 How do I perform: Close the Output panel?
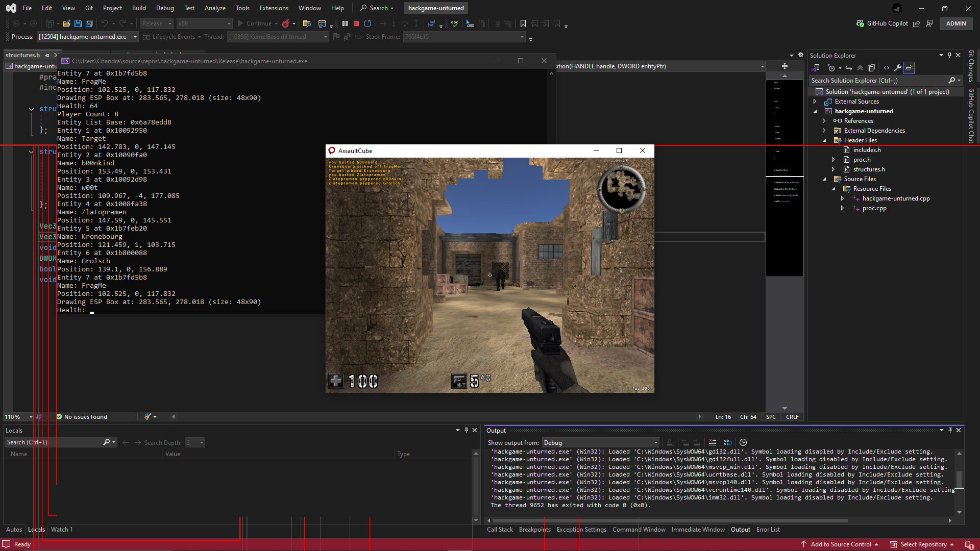[x=959, y=430]
